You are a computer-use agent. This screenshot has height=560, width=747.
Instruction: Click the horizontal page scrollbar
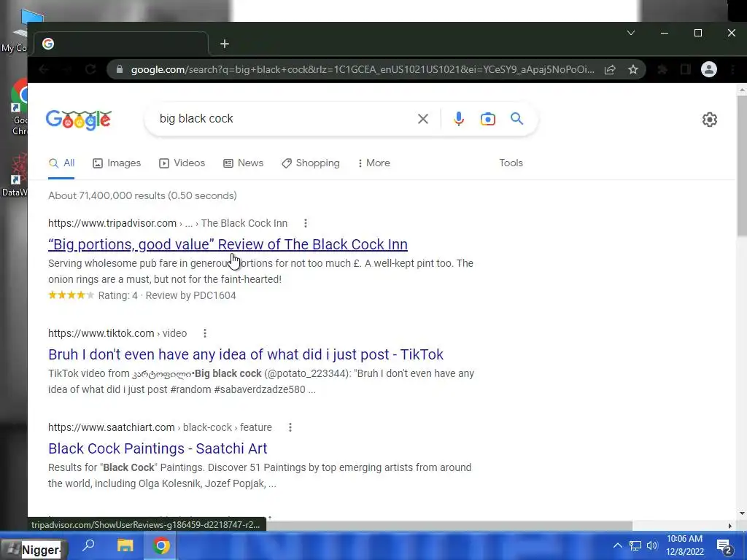click(448, 526)
